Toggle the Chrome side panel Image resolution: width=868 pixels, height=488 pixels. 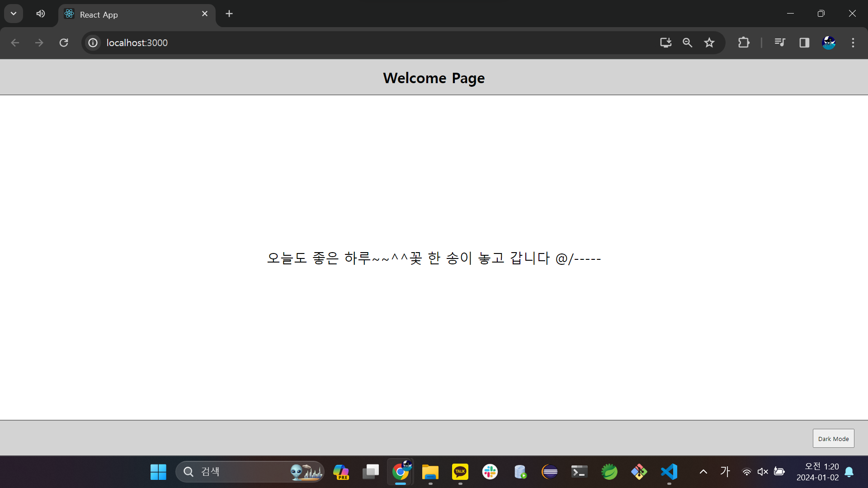804,42
